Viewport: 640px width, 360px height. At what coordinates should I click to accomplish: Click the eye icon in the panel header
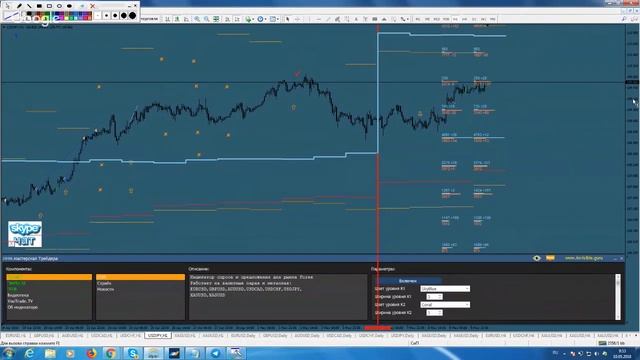click(536, 258)
